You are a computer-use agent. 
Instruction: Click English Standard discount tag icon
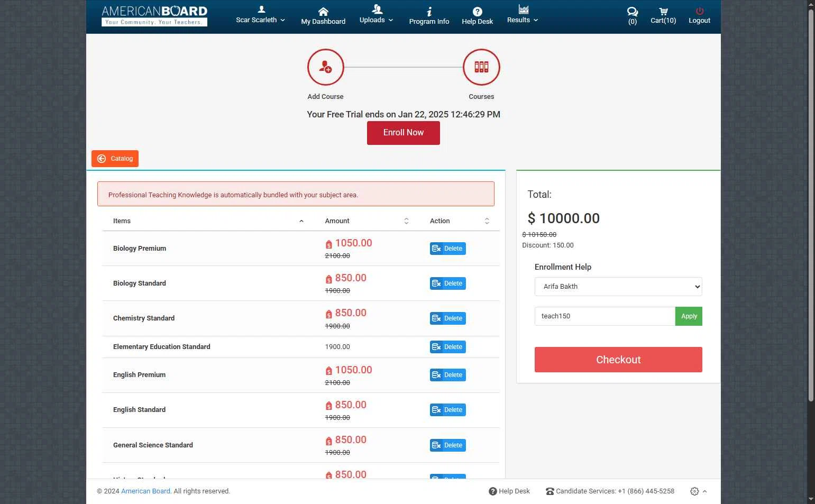[x=328, y=406]
